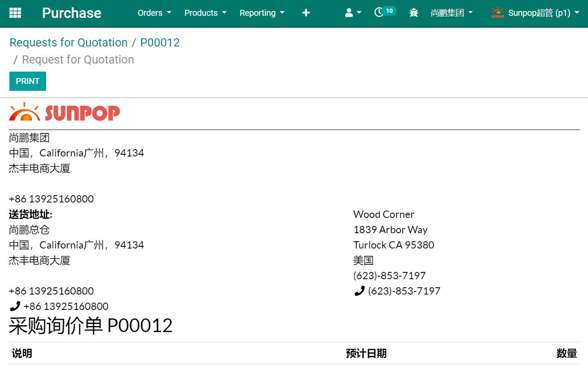
Task: Select Turlock CA 95380 text
Action: coord(394,245)
